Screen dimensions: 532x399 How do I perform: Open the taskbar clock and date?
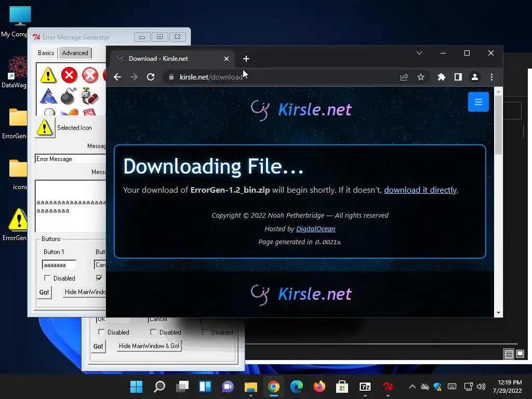coord(507,387)
